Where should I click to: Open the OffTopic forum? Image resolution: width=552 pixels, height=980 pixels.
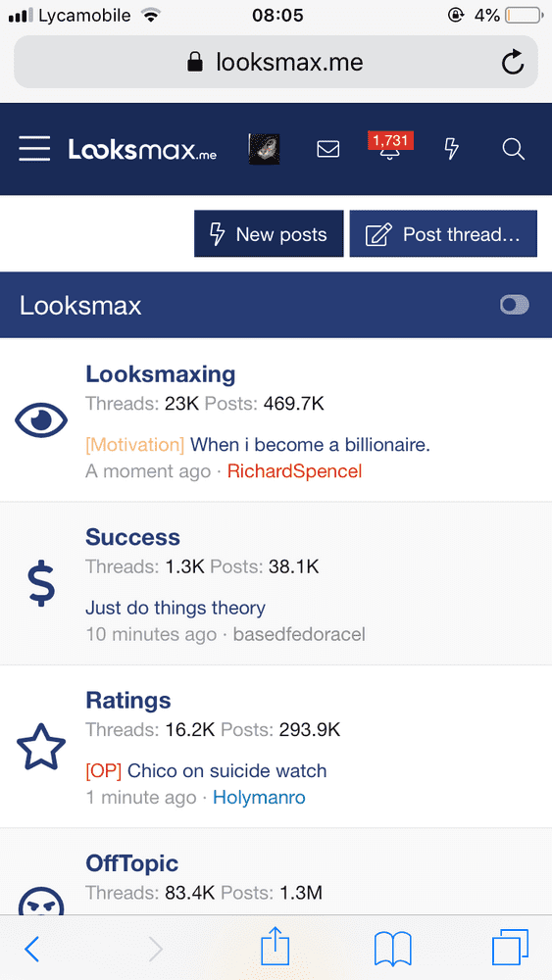coord(132,863)
